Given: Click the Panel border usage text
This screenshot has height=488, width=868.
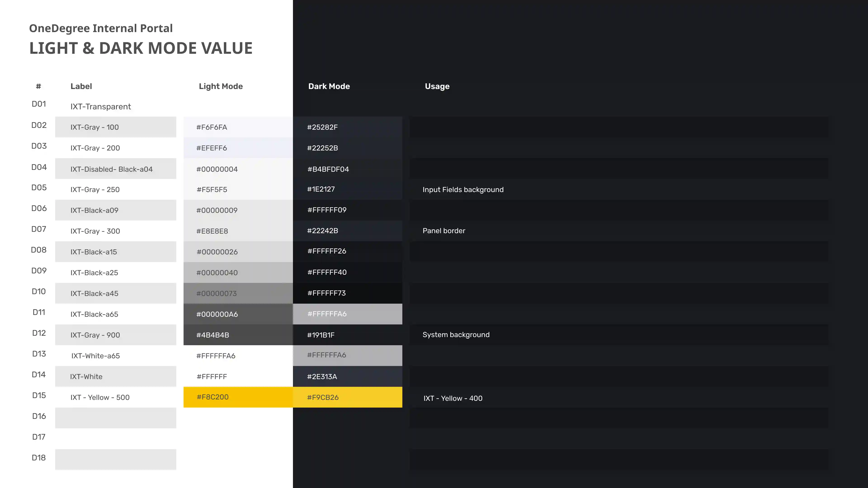Looking at the screenshot, I should click(444, 231).
